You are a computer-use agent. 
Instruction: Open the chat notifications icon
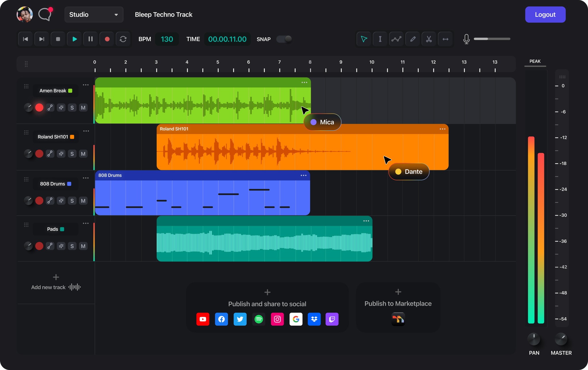coord(45,14)
